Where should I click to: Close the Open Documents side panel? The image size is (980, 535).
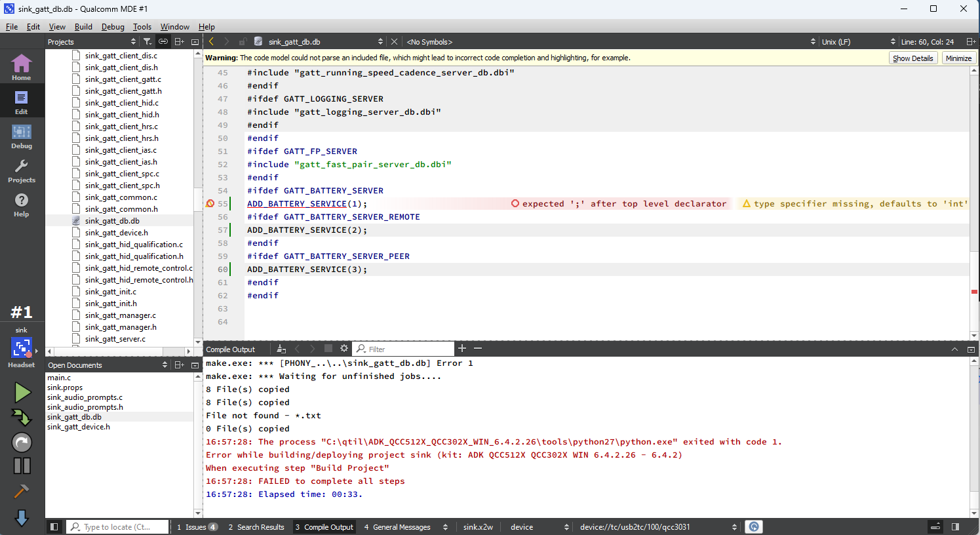[195, 365]
